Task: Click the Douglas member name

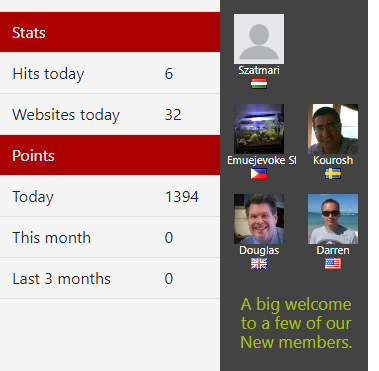Action: click(259, 250)
